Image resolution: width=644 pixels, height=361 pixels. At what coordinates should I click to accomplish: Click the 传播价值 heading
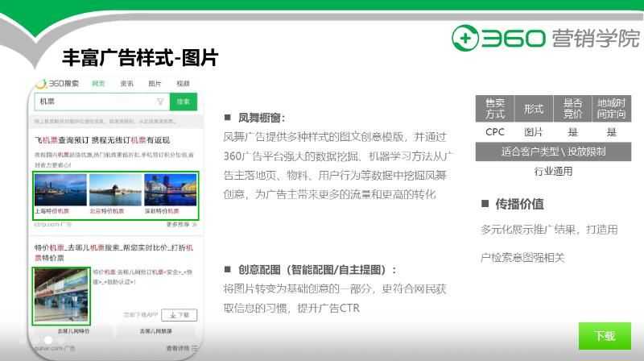pyautogui.click(x=519, y=204)
